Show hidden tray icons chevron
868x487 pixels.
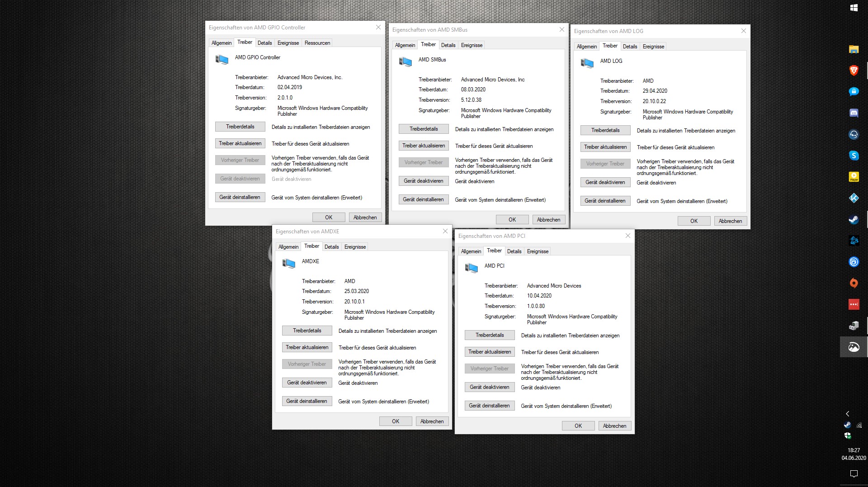tap(848, 414)
